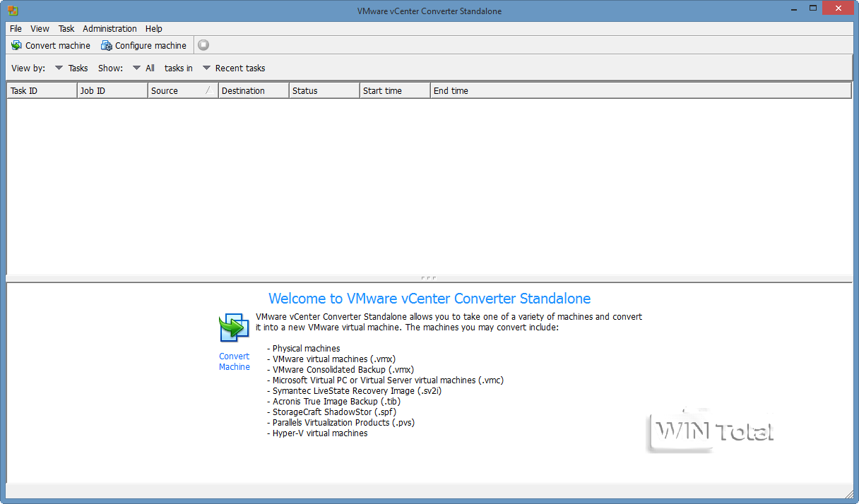
Task: Click the Convert Machine link in welcome area
Action: tap(234, 361)
